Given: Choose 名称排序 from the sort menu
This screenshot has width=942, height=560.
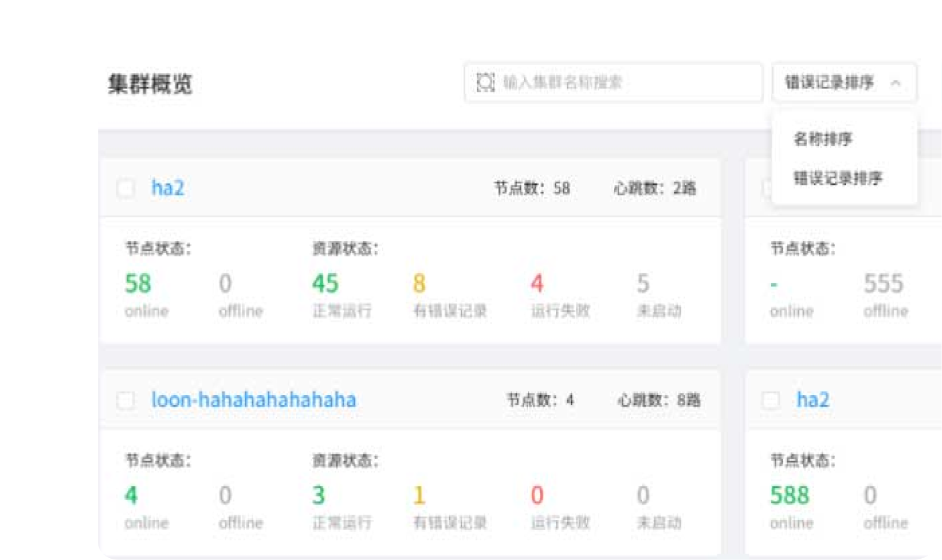Looking at the screenshot, I should click(823, 139).
